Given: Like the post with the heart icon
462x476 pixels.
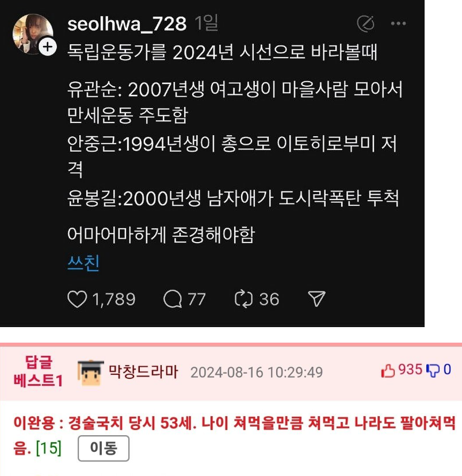Looking at the screenshot, I should click(77, 299).
